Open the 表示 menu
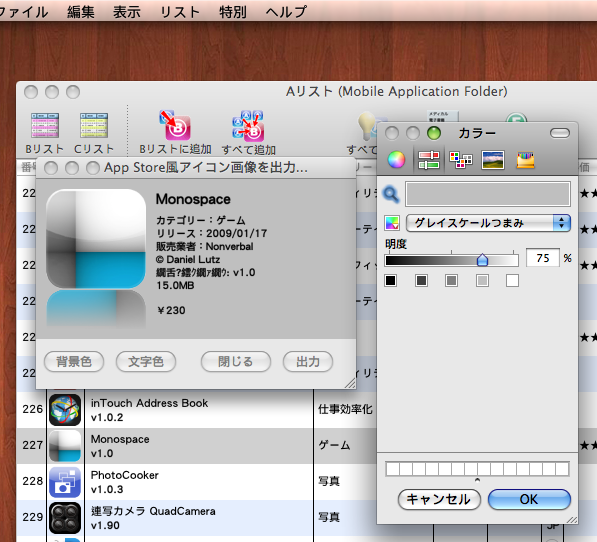This screenshot has width=597, height=542. pyautogui.click(x=127, y=12)
